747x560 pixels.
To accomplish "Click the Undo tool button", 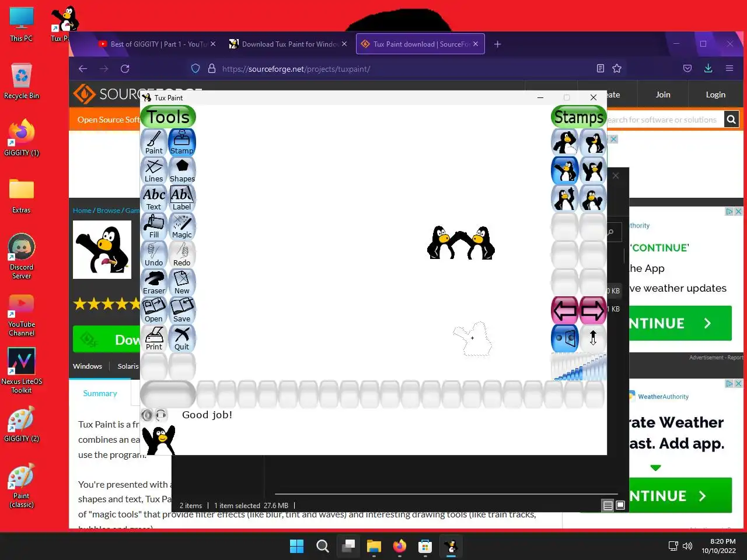I will point(154,254).
